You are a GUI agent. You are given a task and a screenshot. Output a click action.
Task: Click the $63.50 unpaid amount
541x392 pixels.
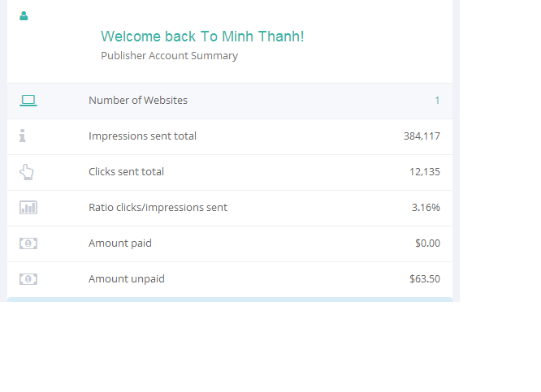click(x=425, y=279)
